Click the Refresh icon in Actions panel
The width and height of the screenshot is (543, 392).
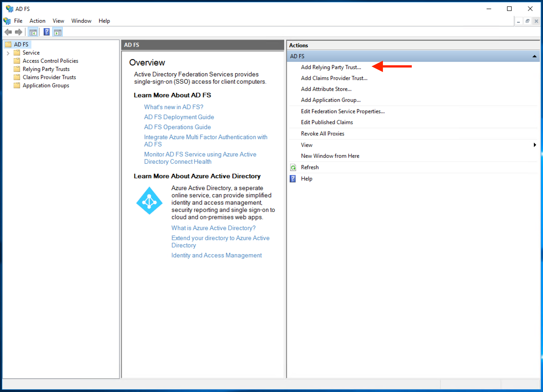293,167
